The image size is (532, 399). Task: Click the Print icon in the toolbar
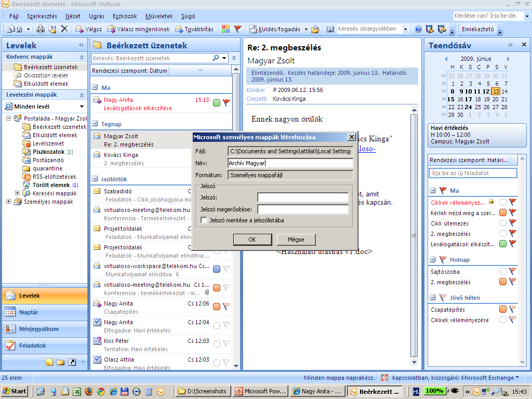click(41, 29)
